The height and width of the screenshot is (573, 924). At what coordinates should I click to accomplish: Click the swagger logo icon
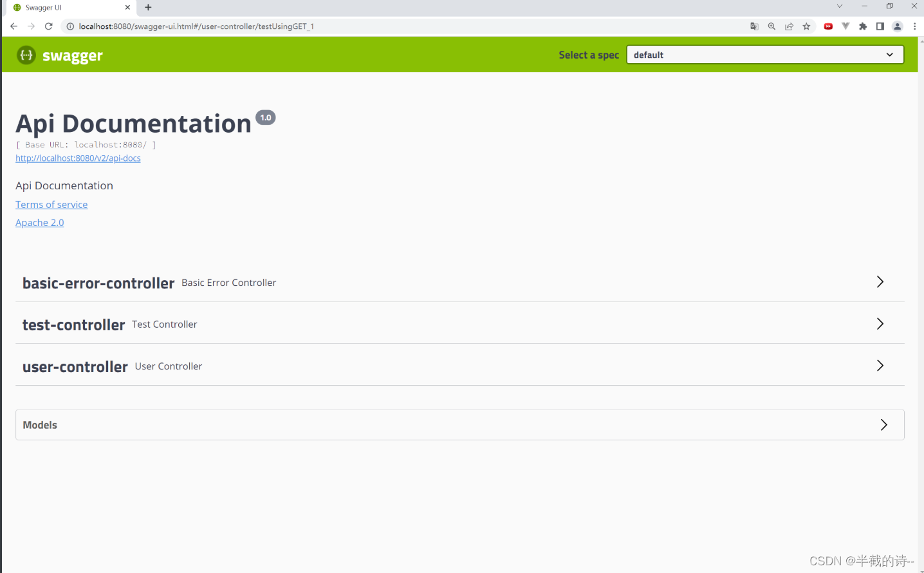click(26, 55)
